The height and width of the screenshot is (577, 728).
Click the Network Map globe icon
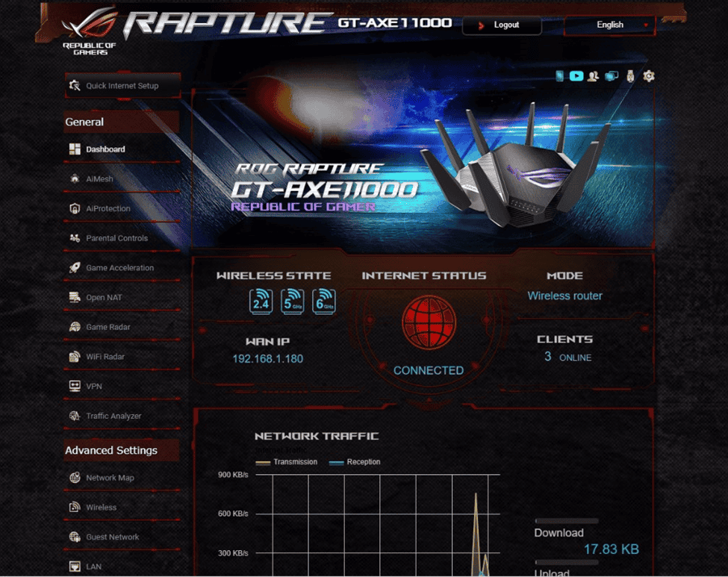[x=75, y=478]
